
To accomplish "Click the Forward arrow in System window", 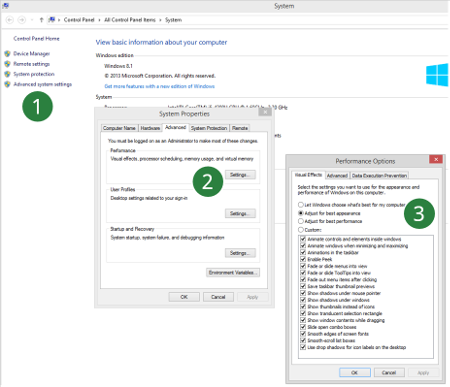I will coord(22,20).
